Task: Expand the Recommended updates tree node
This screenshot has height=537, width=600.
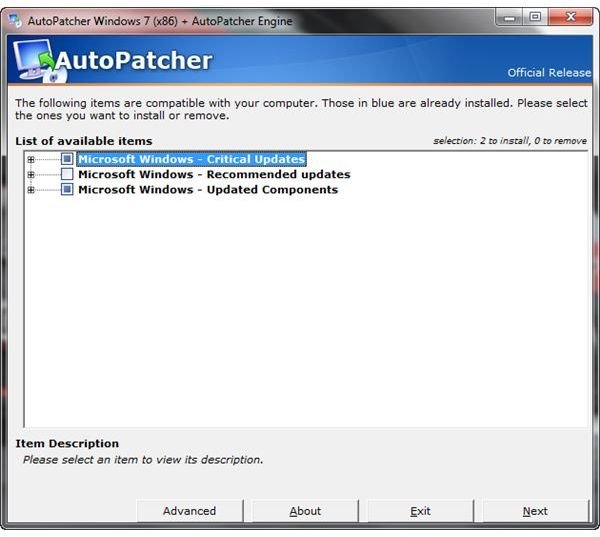Action: [x=31, y=175]
